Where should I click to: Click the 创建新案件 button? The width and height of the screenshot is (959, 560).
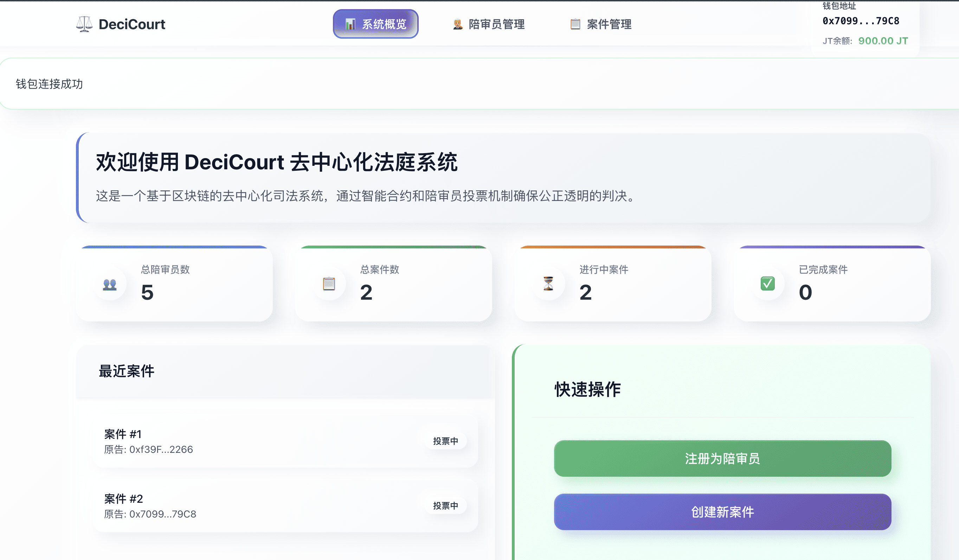[x=722, y=512]
